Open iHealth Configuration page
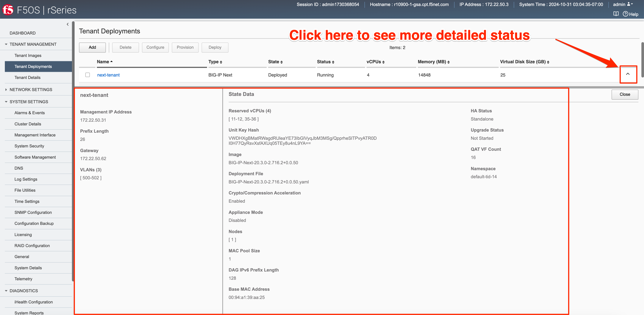644x315 pixels. click(x=34, y=302)
